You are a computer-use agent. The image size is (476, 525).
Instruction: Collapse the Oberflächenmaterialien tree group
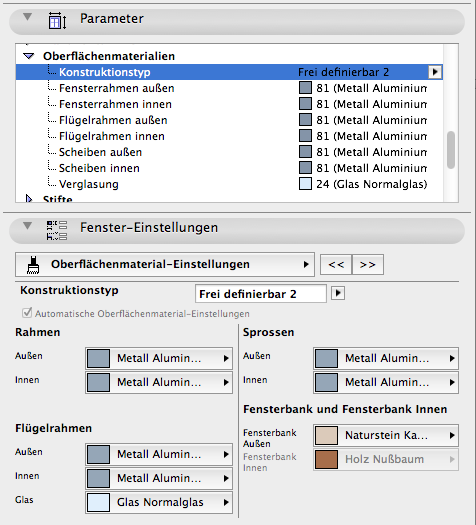point(29,56)
